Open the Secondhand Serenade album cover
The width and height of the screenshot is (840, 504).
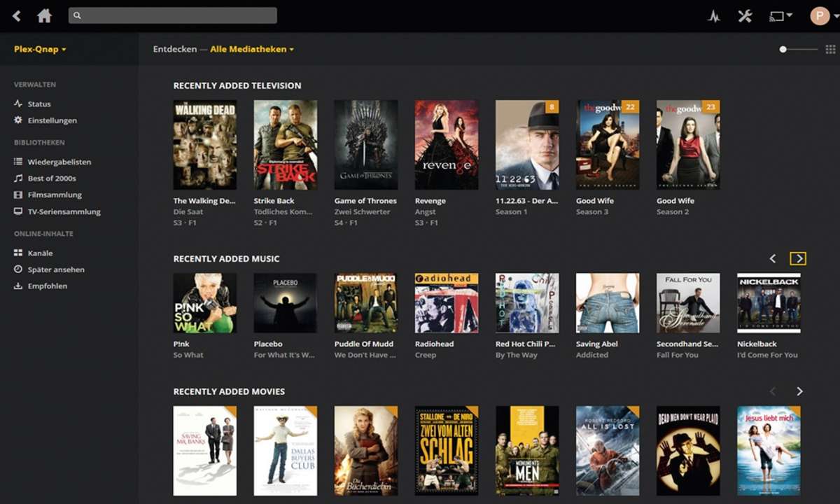point(688,303)
